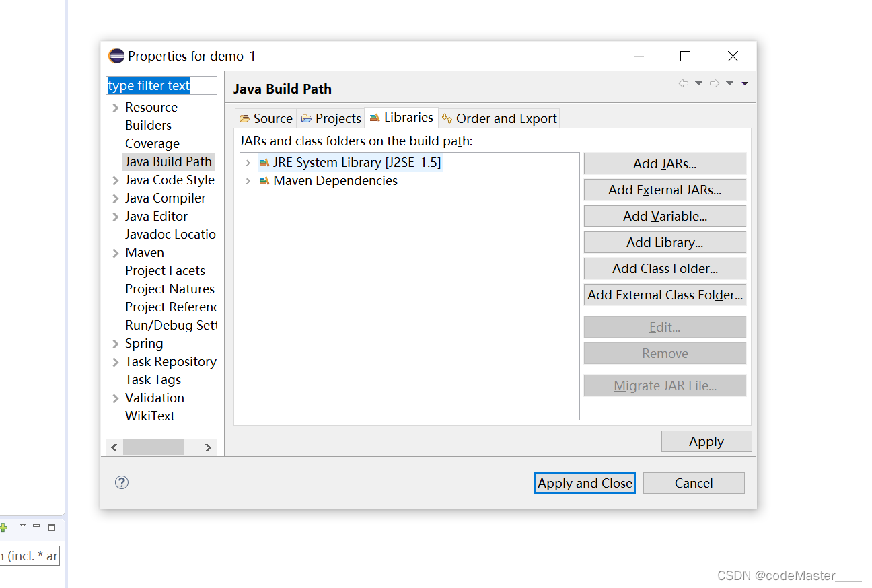The image size is (872, 588).
Task: Click the Add External JARs button
Action: tap(665, 190)
